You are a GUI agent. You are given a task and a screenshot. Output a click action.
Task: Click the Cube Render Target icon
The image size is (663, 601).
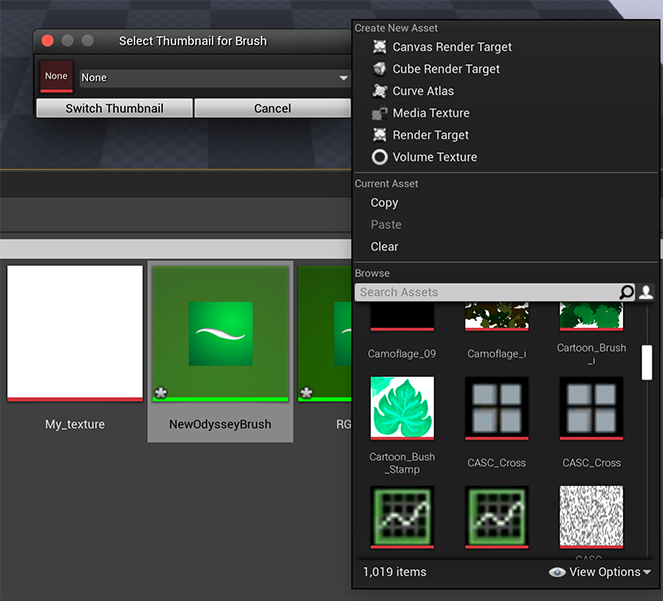379,69
